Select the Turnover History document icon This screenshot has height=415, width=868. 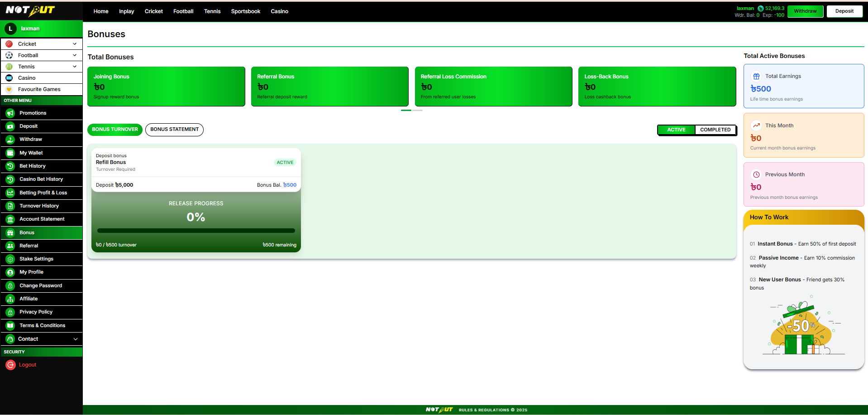[x=10, y=206]
